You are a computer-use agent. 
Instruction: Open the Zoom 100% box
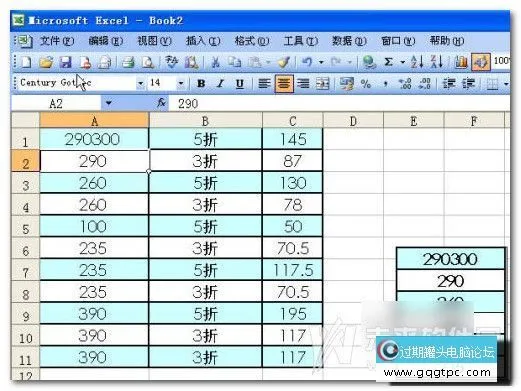coord(502,61)
